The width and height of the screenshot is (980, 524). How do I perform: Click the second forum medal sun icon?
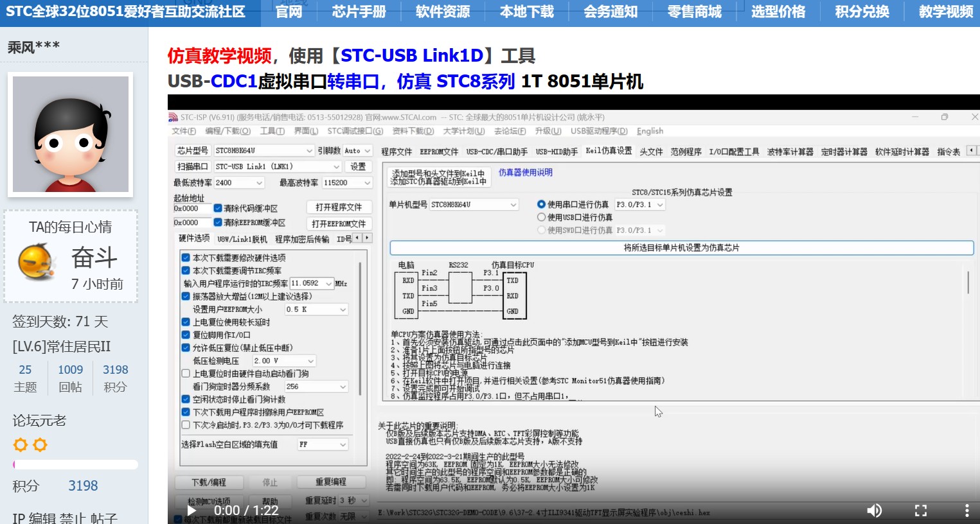coord(40,444)
